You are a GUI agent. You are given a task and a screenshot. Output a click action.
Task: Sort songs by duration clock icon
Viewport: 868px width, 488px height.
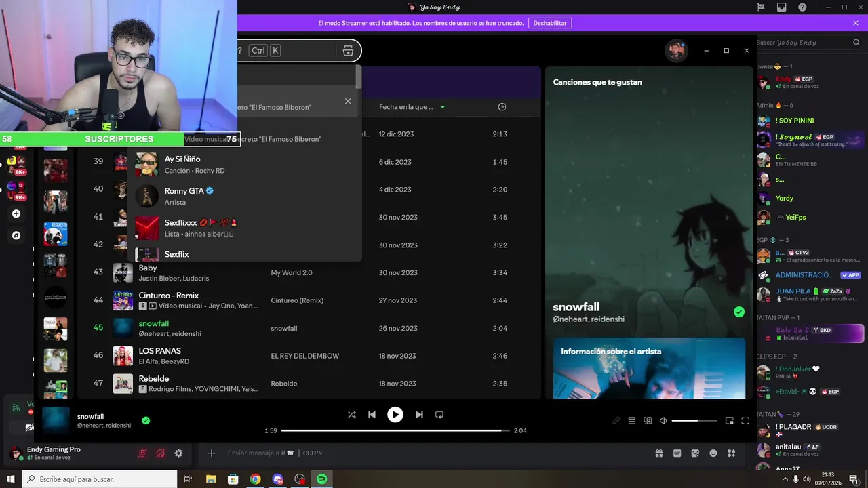point(502,107)
